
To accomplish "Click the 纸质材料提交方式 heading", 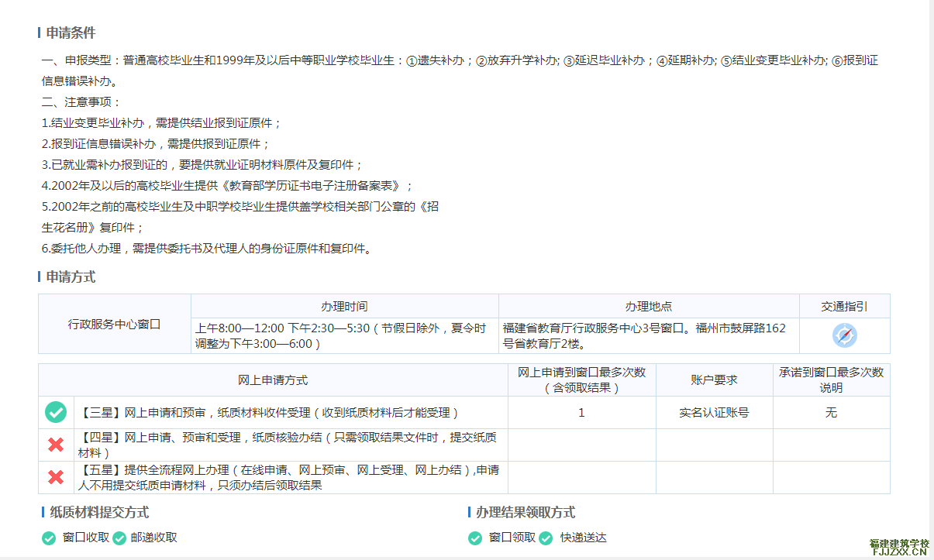I will pos(99,512).
